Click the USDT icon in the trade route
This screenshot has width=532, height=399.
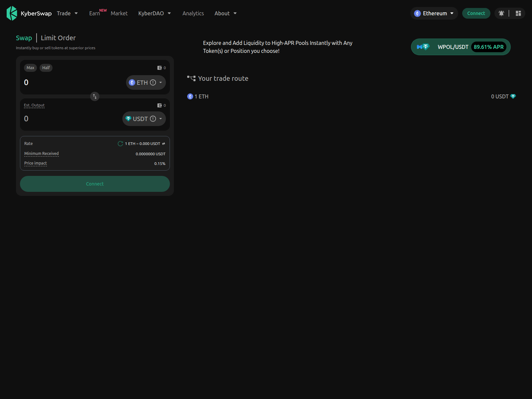coord(513,96)
